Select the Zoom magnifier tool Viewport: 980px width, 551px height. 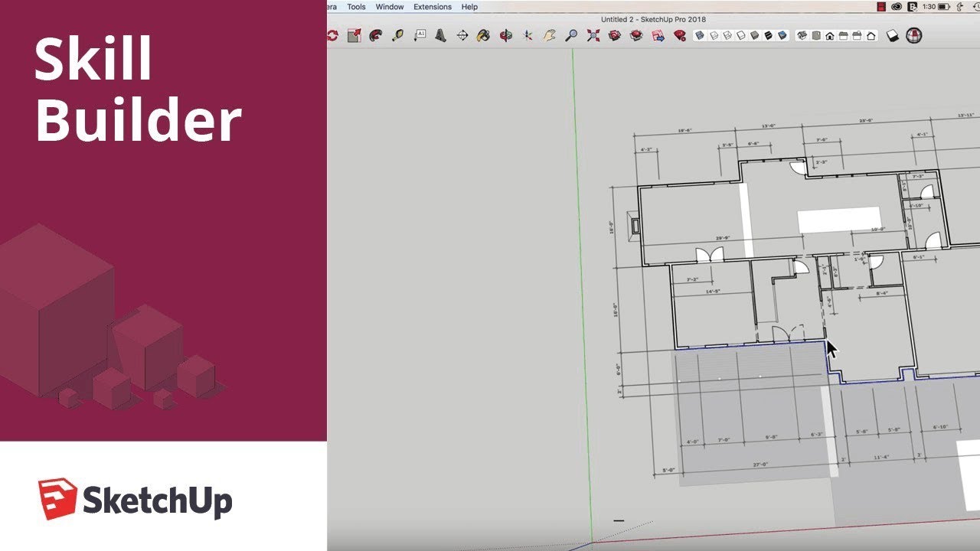coord(571,34)
